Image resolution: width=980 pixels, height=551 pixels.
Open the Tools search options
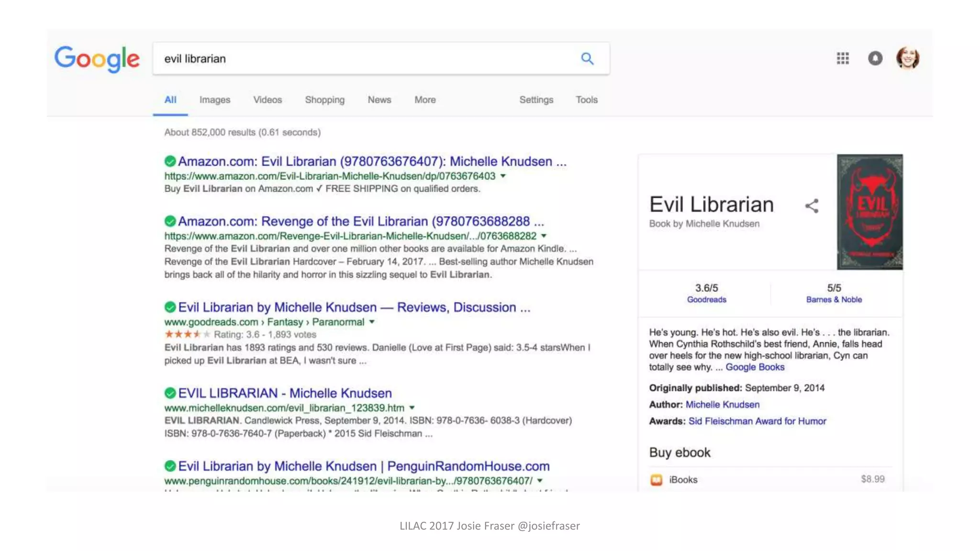click(x=586, y=100)
